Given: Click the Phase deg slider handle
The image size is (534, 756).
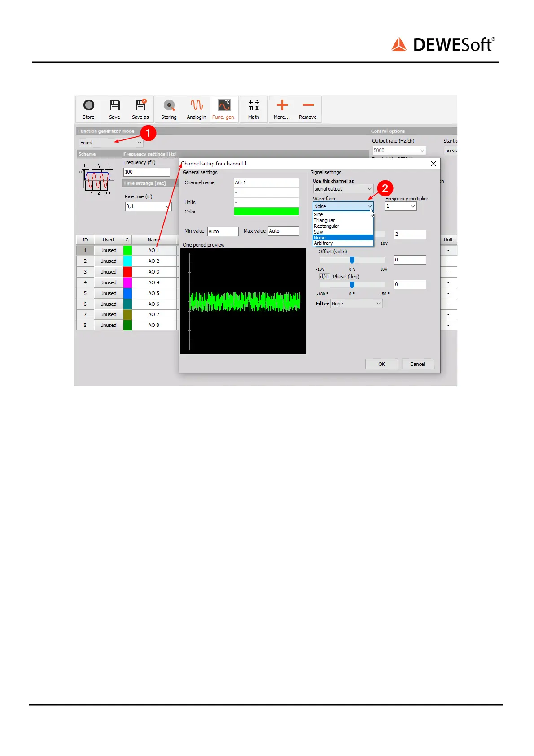Looking at the screenshot, I should [352, 285].
